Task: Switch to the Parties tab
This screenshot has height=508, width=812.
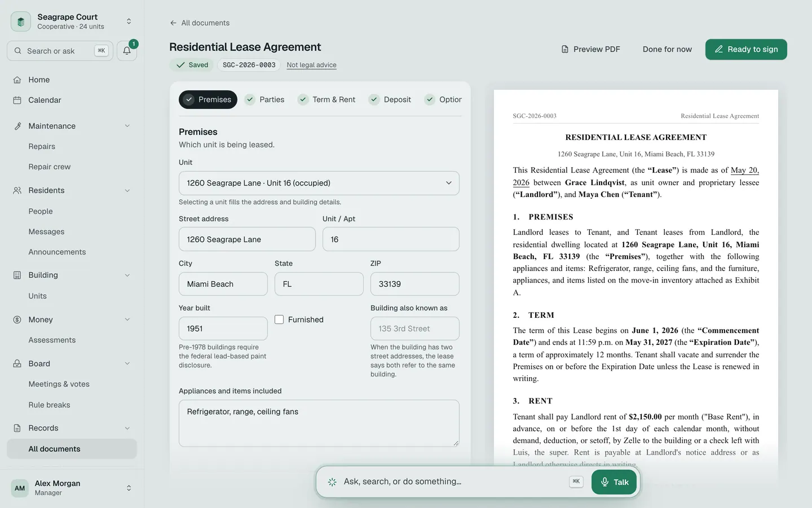Action: click(265, 99)
